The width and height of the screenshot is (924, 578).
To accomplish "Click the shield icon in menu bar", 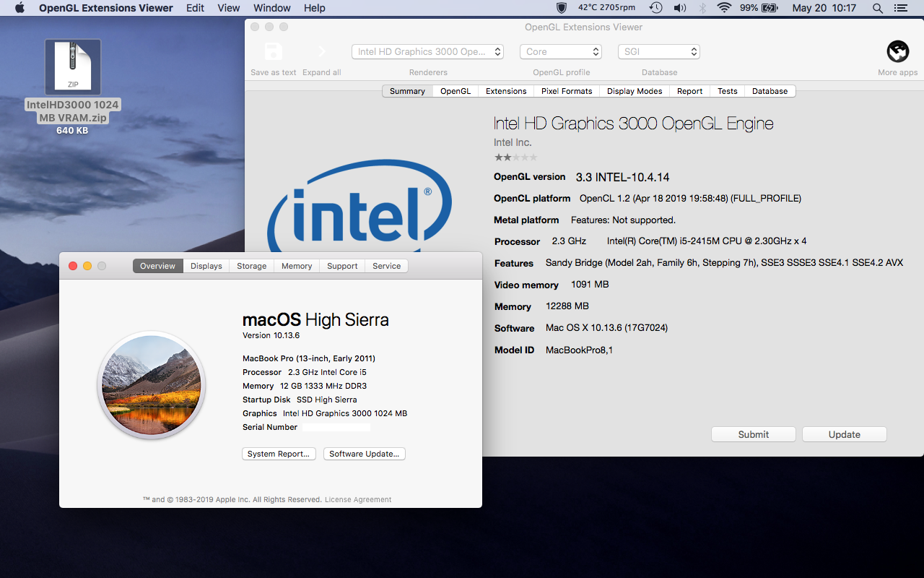I will pyautogui.click(x=561, y=8).
